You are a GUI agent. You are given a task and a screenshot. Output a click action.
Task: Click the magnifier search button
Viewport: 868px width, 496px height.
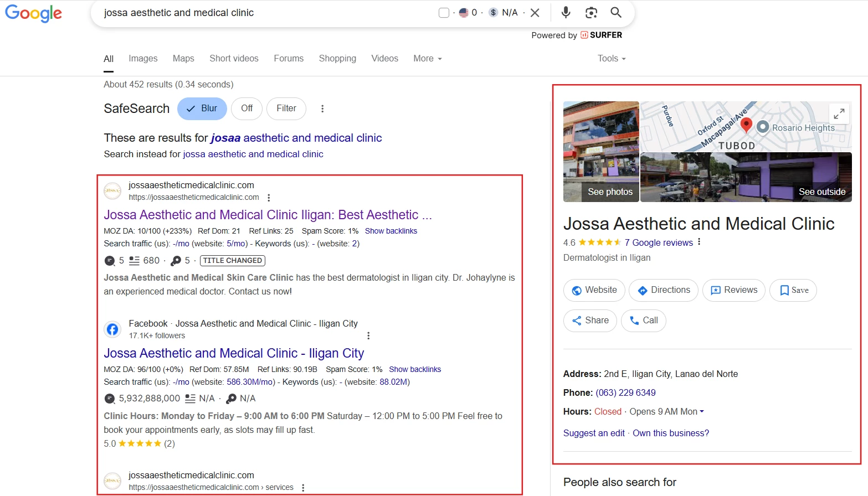(615, 12)
